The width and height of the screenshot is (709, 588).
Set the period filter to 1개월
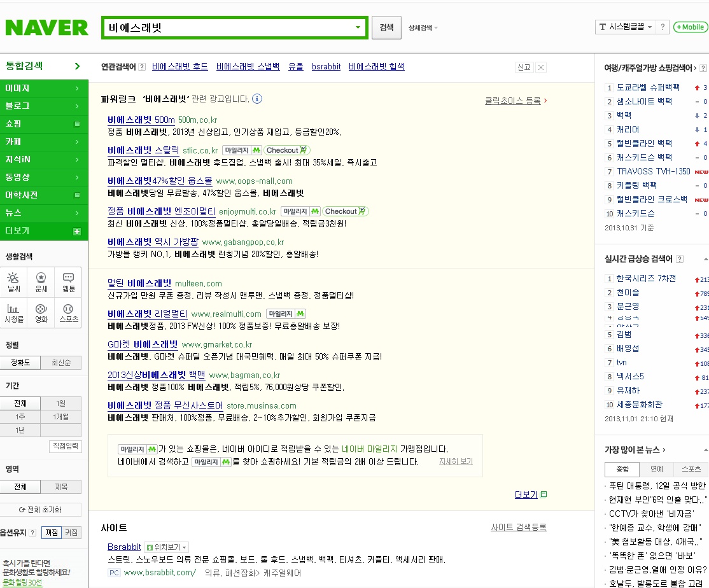(61, 417)
